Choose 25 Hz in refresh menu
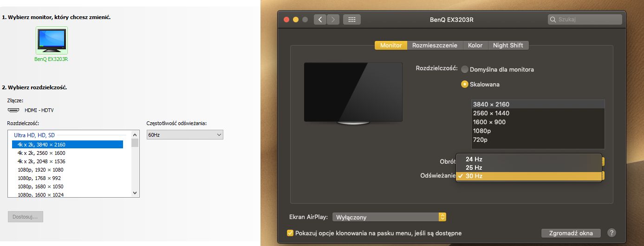 [x=529, y=167]
